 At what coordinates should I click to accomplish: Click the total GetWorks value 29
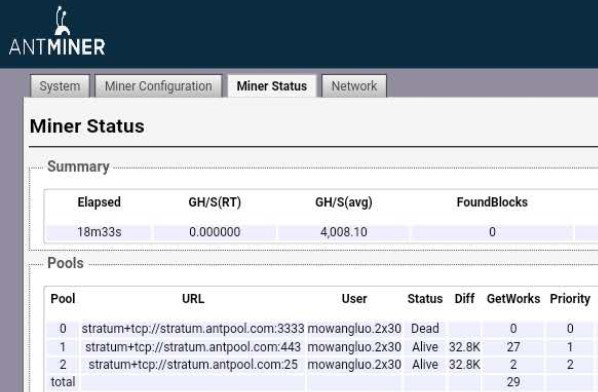point(513,382)
